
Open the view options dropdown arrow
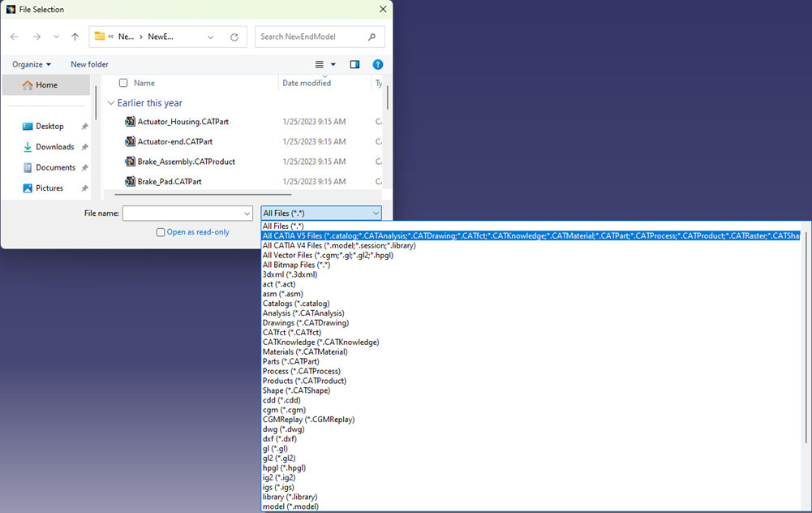pyautogui.click(x=333, y=65)
